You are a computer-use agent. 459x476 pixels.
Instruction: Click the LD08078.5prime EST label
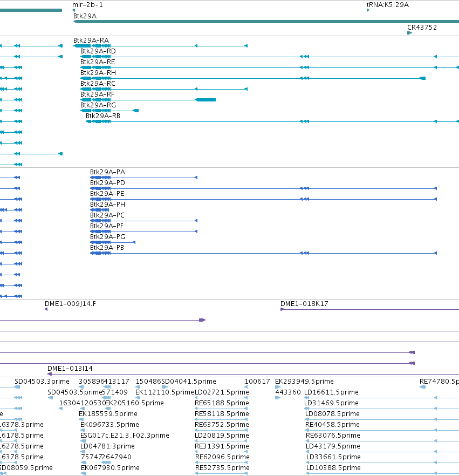tap(332, 414)
